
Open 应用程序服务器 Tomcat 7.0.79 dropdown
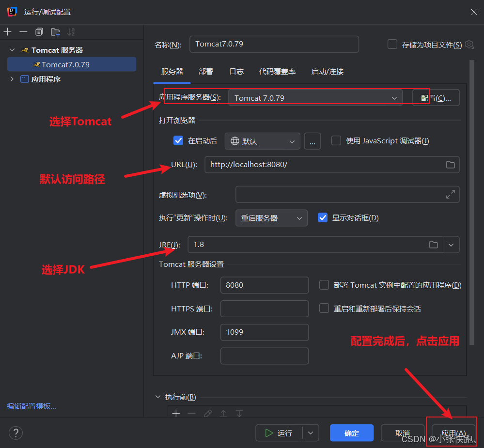coord(315,98)
